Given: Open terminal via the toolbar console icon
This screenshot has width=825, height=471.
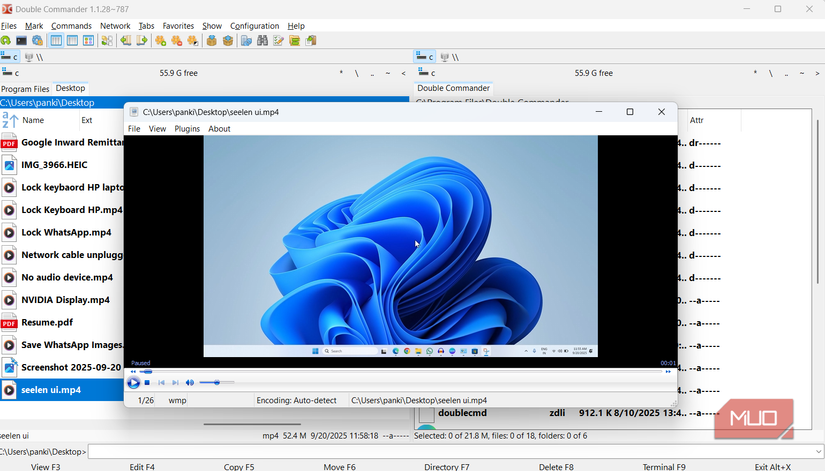Looking at the screenshot, I should tap(22, 41).
